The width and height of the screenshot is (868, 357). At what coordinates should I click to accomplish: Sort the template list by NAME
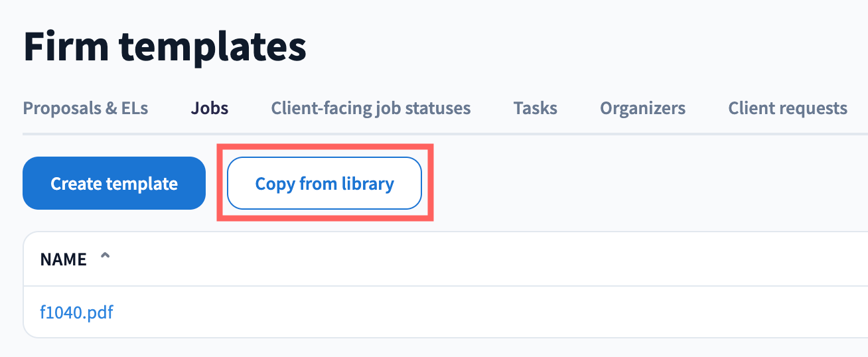(64, 259)
